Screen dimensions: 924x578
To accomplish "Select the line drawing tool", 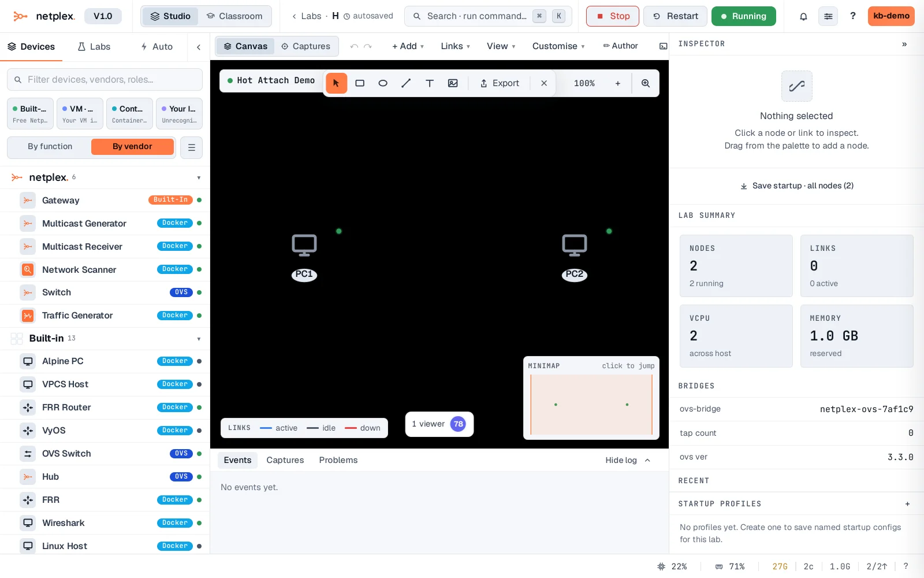I will 406,83.
